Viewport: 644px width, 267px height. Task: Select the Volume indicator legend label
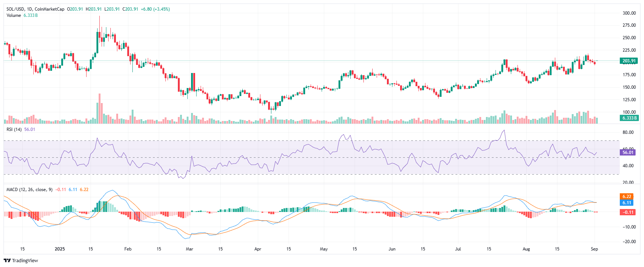coord(14,15)
